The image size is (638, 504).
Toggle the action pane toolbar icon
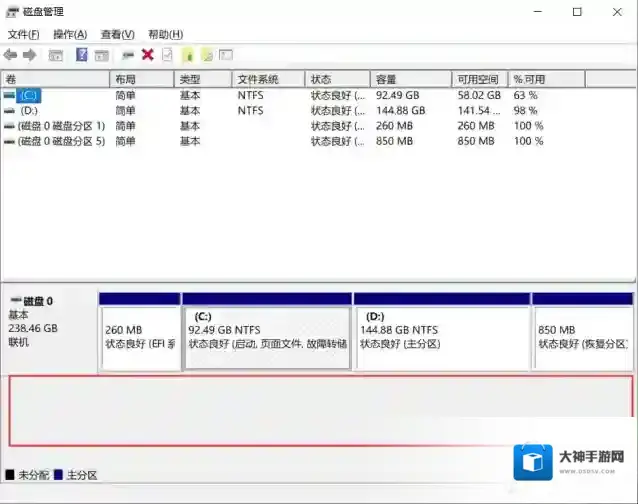click(x=102, y=55)
